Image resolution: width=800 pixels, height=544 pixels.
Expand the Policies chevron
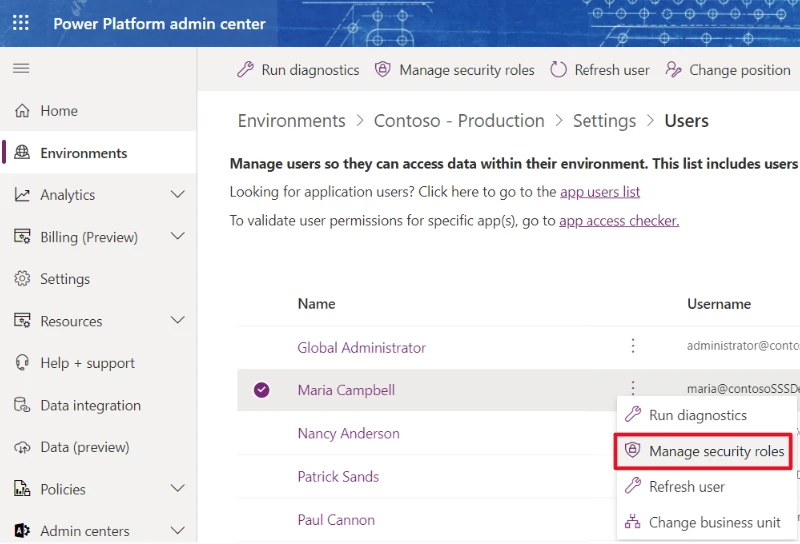click(178, 488)
